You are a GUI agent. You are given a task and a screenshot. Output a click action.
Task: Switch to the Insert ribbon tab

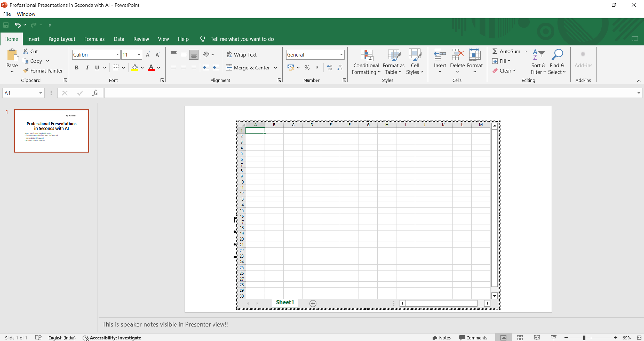pyautogui.click(x=33, y=39)
